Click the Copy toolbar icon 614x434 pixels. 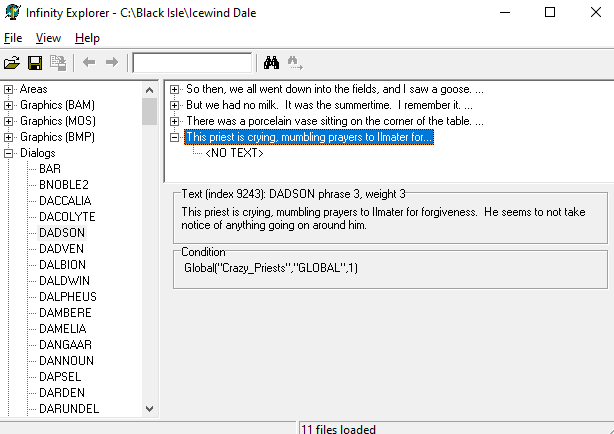(58, 63)
